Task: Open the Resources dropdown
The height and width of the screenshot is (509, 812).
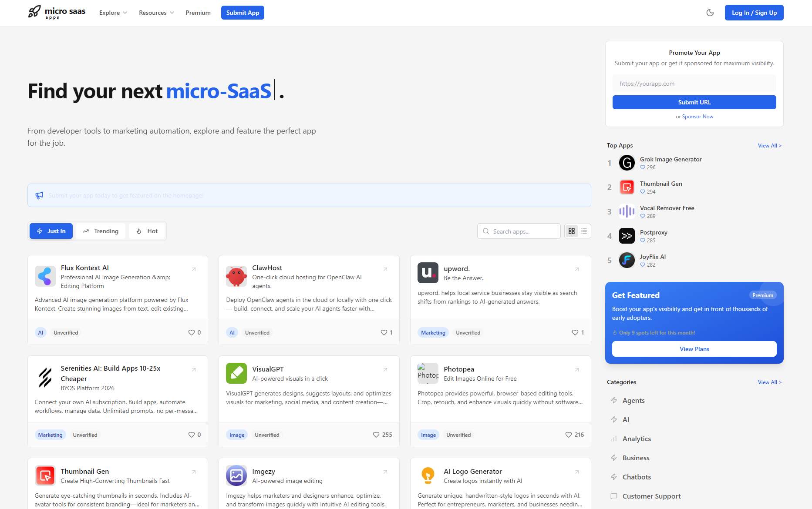Action: tap(155, 13)
